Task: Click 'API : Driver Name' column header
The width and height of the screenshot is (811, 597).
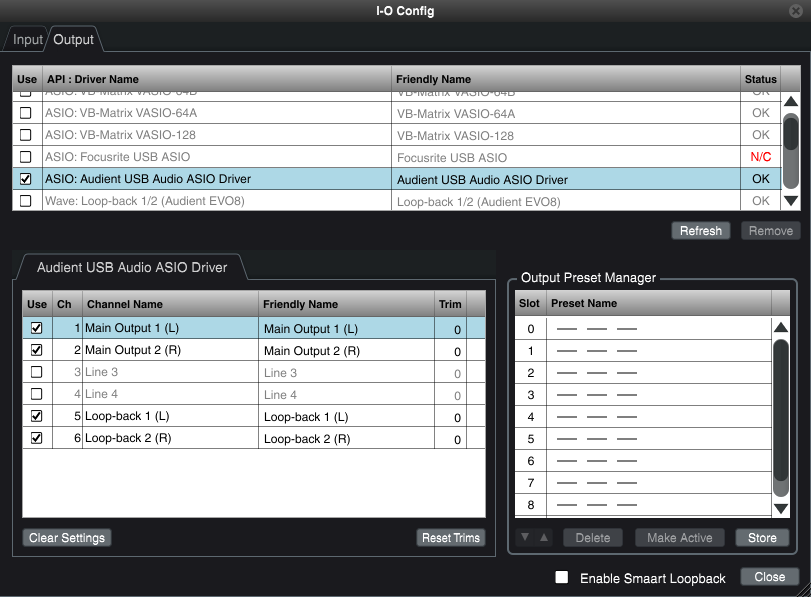Action: pyautogui.click(x=217, y=79)
